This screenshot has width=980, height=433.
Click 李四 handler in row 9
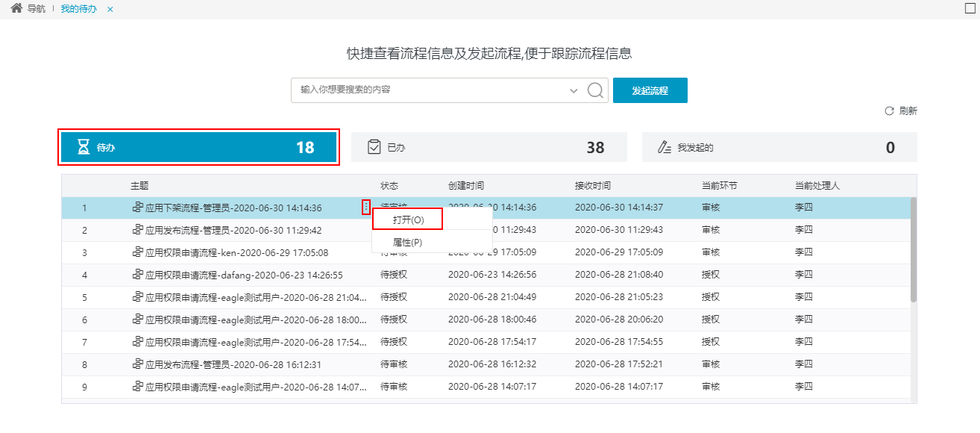804,387
